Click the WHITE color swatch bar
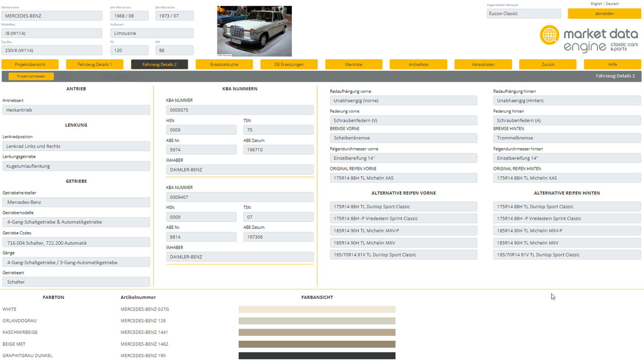The width and height of the screenshot is (644, 362). point(317,309)
